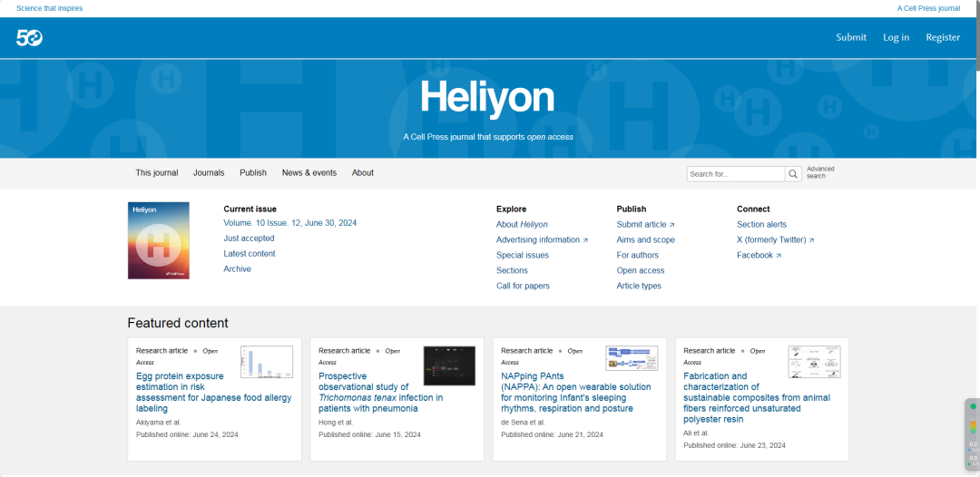Click the large Heliyon banner title
This screenshot has width=980, height=477.
point(487,99)
